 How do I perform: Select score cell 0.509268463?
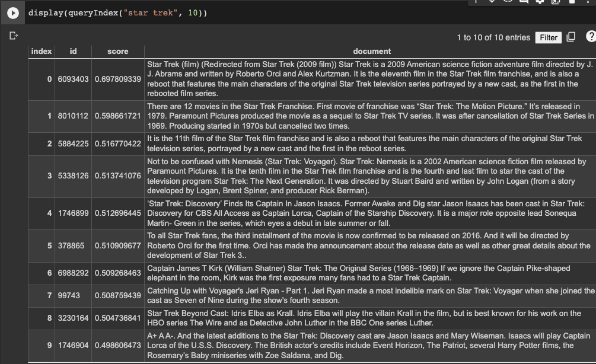click(118, 273)
